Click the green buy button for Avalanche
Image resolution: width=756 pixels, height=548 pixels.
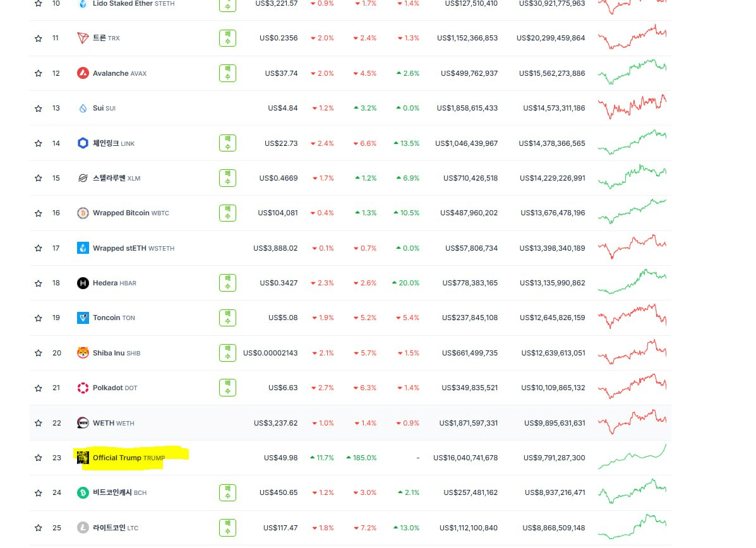(x=227, y=73)
